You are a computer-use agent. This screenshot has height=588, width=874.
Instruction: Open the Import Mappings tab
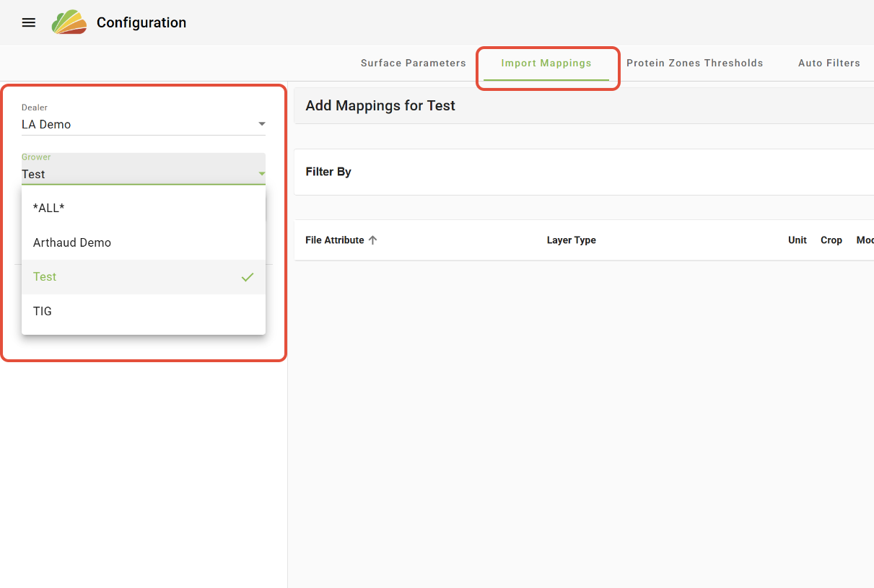click(x=546, y=63)
